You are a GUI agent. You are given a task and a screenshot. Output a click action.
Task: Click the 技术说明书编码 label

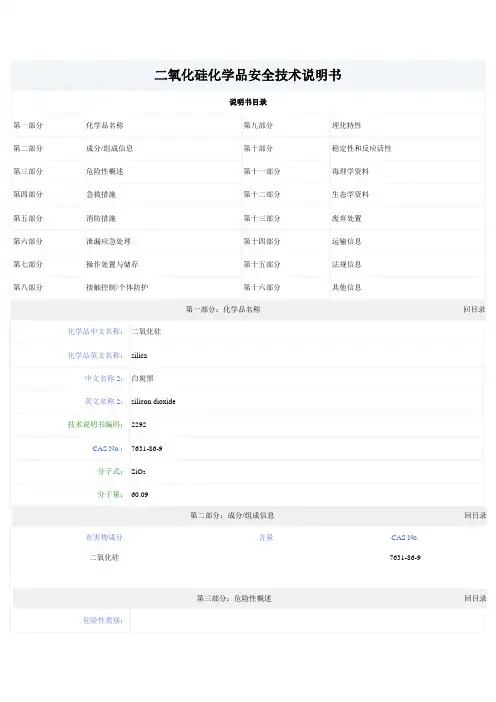95,424
